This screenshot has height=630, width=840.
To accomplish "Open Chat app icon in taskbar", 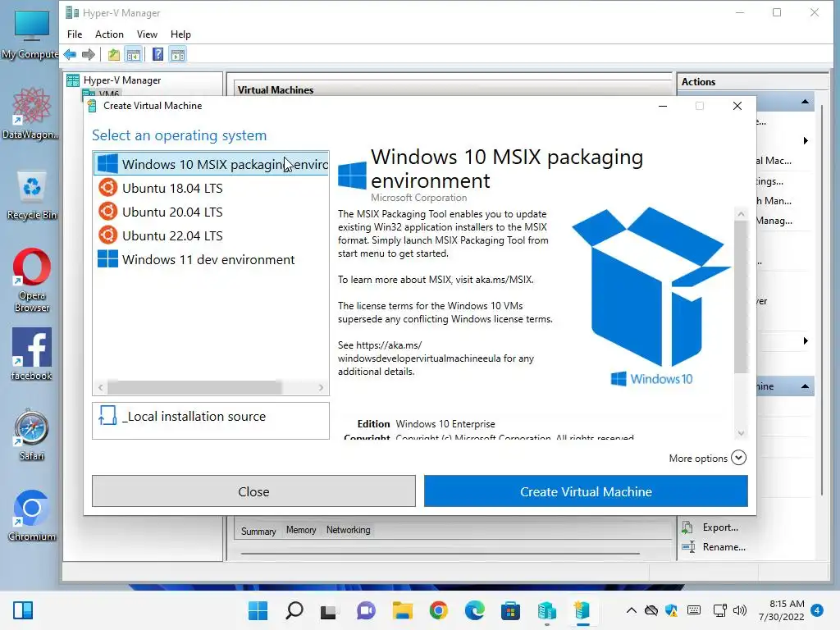I will [x=367, y=610].
